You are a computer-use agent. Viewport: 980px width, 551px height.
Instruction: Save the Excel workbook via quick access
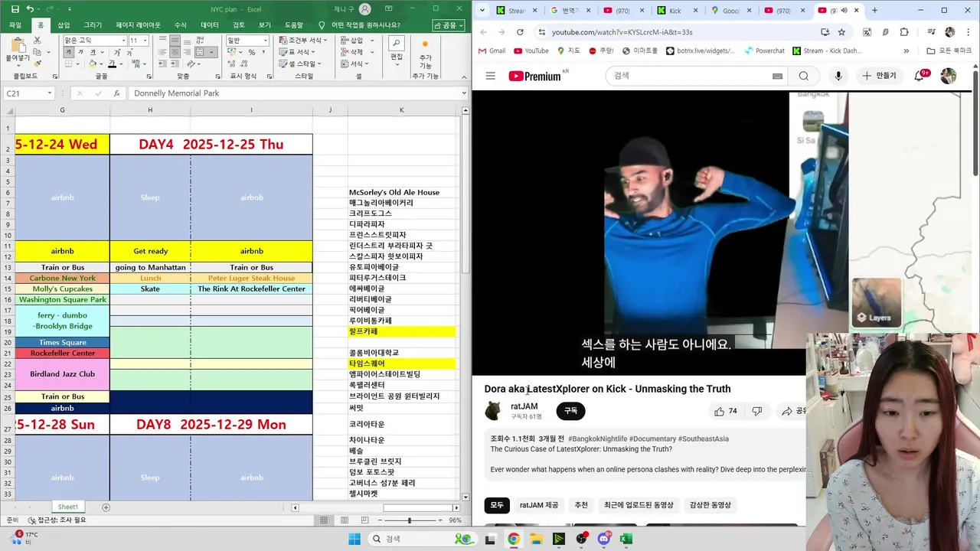[x=15, y=9]
